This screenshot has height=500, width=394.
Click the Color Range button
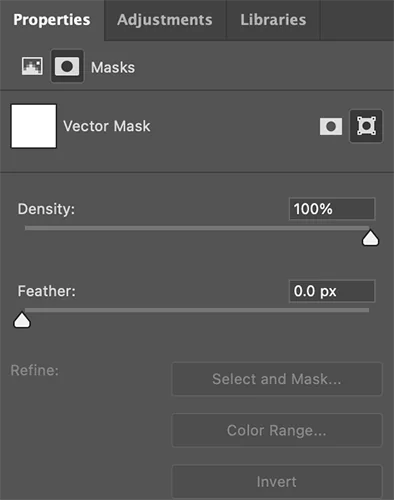277,430
